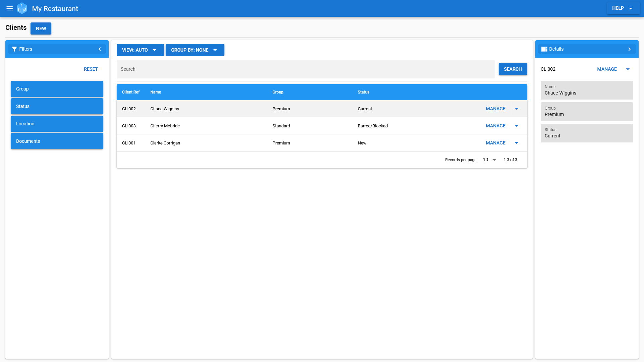Image resolution: width=644 pixels, height=362 pixels.
Task: Click the MANAGE dropdown arrow for CLI003
Action: (x=517, y=126)
